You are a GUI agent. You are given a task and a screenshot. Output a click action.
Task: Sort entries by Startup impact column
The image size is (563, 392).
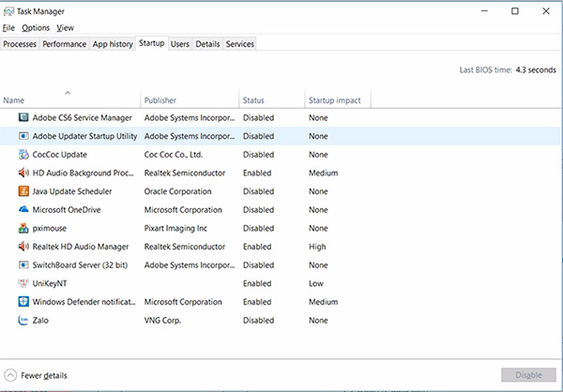336,100
